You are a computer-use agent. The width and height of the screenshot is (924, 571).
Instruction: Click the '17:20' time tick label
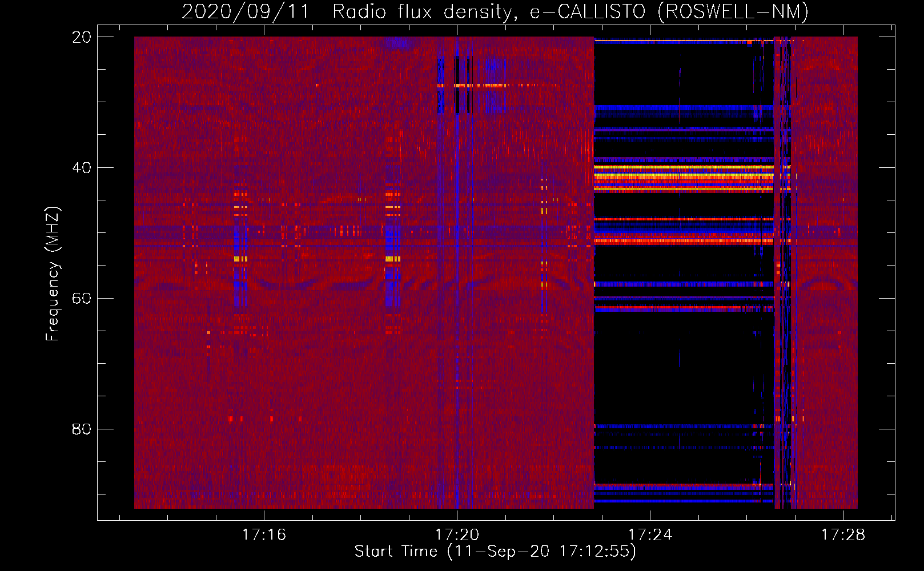click(457, 534)
